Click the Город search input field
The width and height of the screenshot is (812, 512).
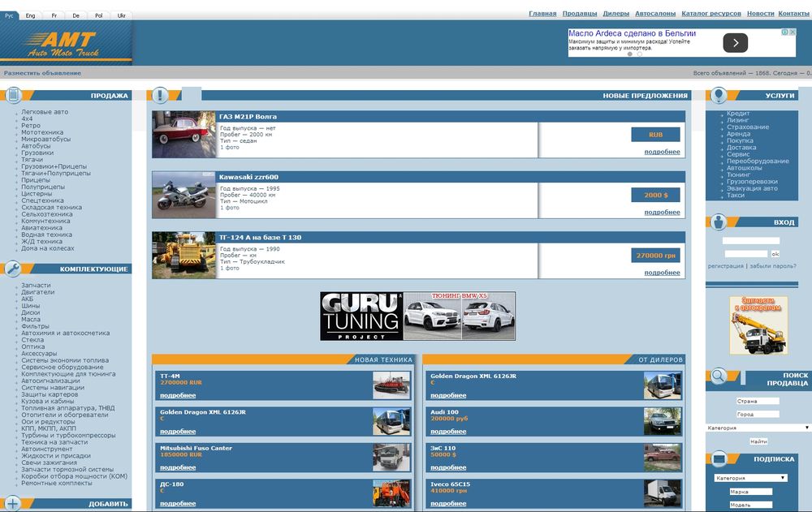(x=758, y=414)
